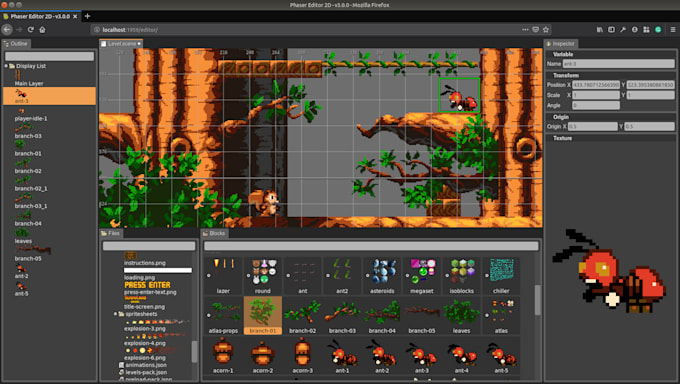Viewport: 680px width, 384px height.
Task: Go to Firefox home page
Action: (42, 30)
